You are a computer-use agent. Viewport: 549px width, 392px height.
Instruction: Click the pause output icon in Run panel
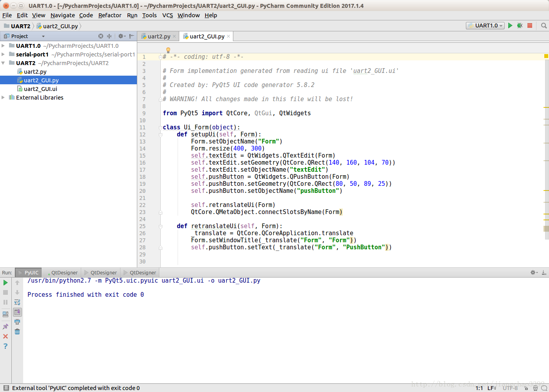point(5,302)
